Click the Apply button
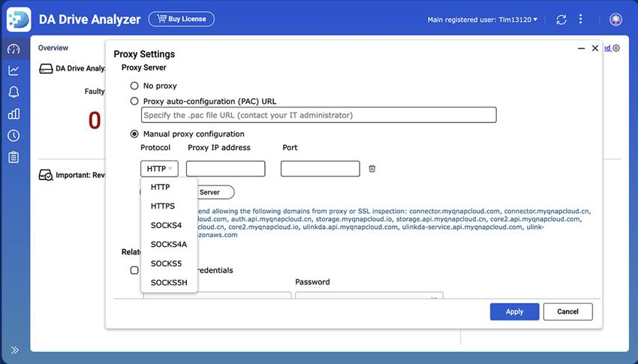This screenshot has width=638, height=364. [515, 311]
